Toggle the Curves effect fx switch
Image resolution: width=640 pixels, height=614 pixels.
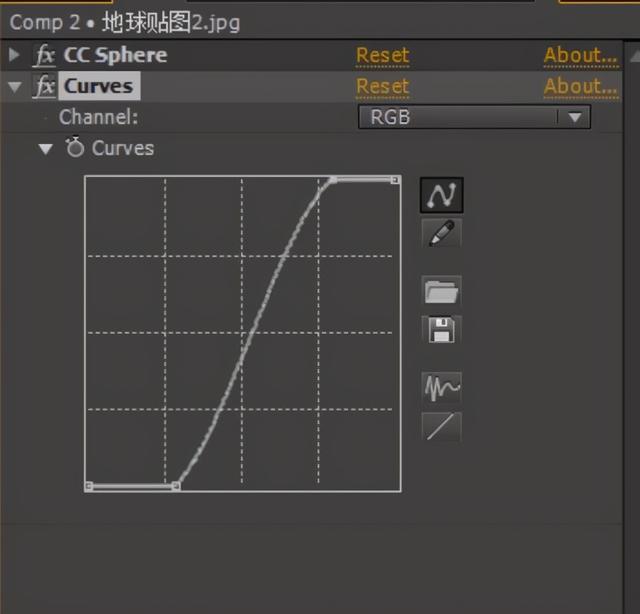click(44, 86)
